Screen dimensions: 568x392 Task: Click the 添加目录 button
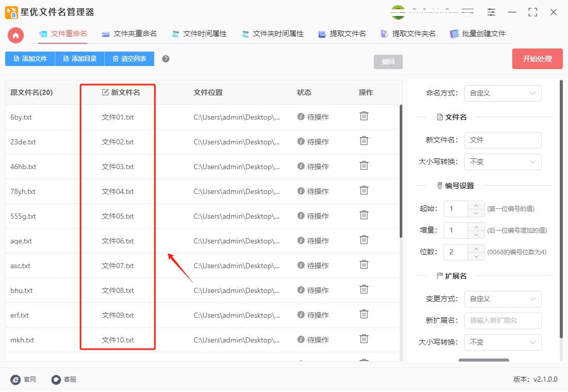[x=80, y=59]
